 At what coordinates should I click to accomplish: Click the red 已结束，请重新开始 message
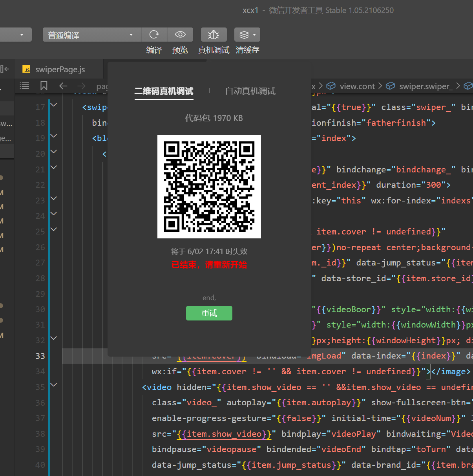(x=209, y=265)
